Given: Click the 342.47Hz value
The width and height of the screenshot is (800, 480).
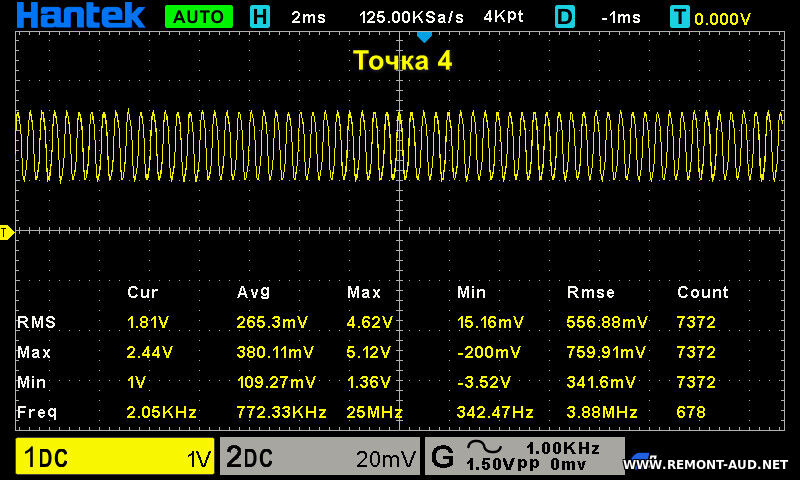Looking at the screenshot, I should tap(495, 412).
